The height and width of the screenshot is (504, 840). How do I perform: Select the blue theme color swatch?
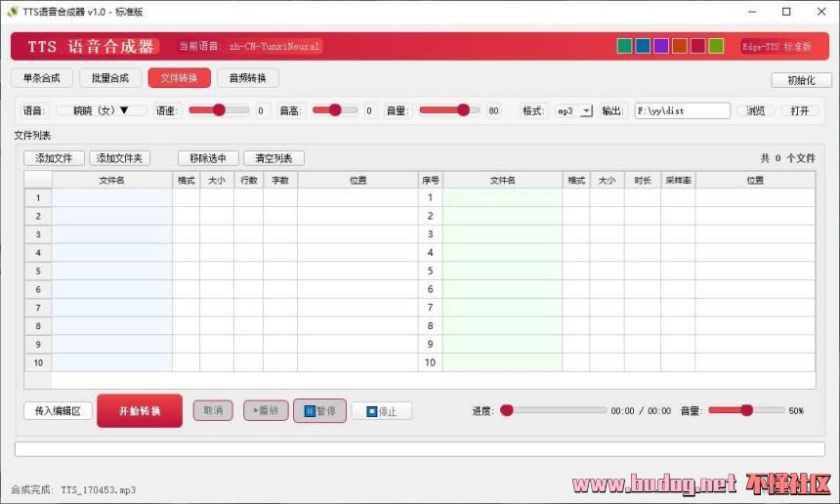pyautogui.click(x=643, y=46)
